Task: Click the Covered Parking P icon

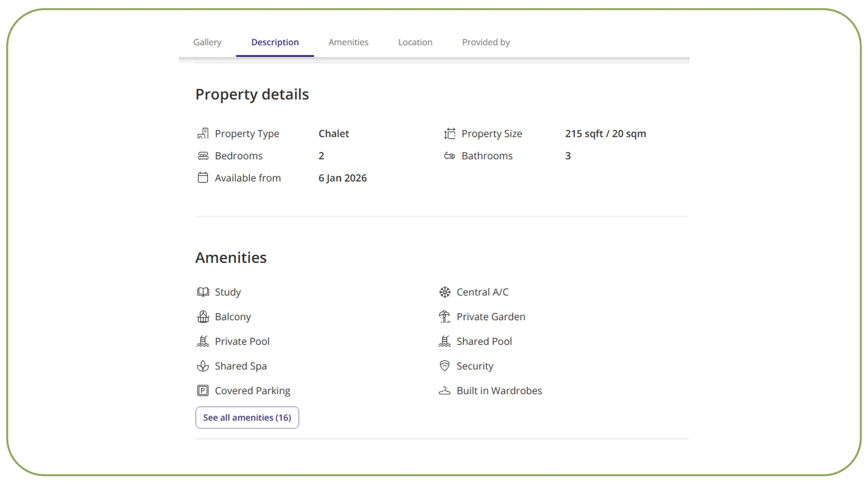Action: point(203,390)
